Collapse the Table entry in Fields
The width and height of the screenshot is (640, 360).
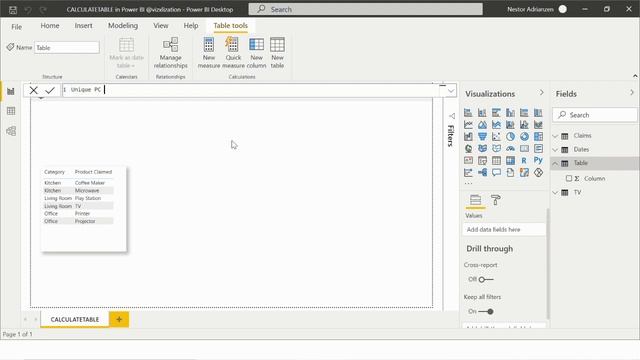(555, 163)
